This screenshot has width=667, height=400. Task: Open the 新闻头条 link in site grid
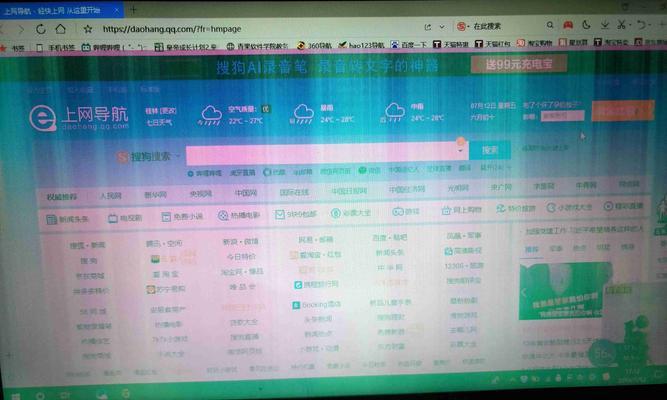click(390, 252)
